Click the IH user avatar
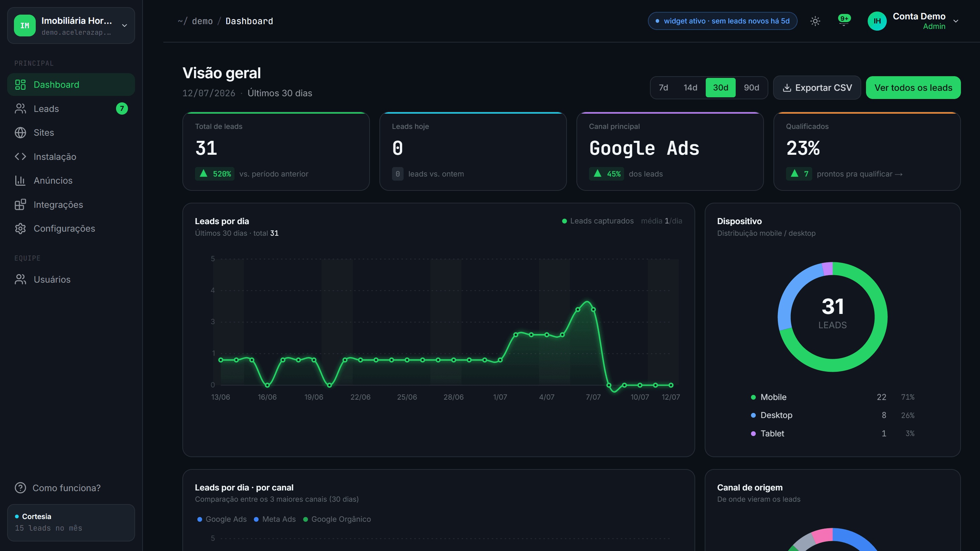980x551 pixels. pos(877,21)
